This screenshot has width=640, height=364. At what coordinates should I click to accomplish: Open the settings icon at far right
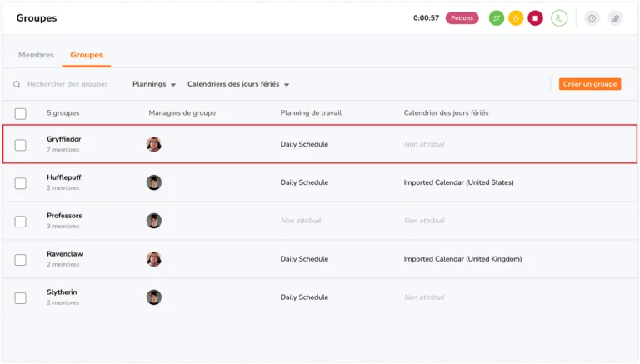[615, 18]
